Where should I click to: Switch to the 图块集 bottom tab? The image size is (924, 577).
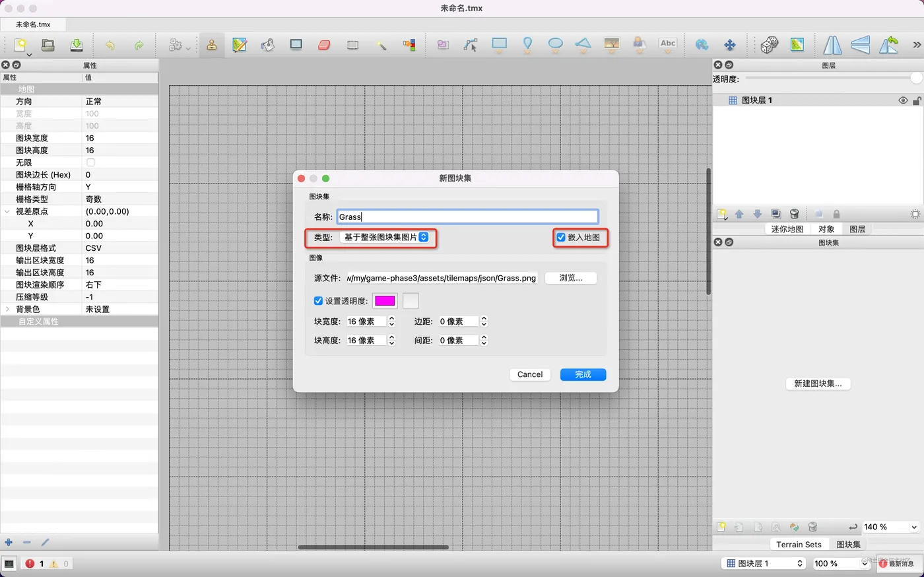point(848,545)
